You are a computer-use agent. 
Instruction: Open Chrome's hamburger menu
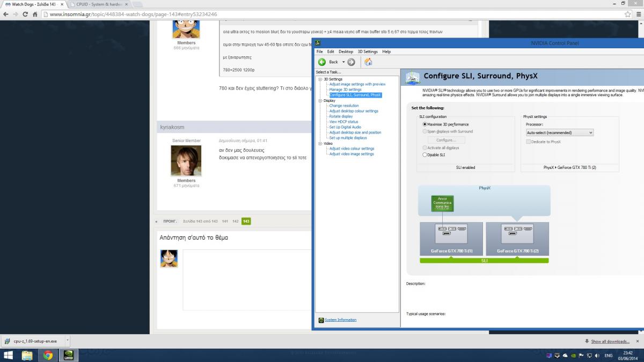(638, 14)
